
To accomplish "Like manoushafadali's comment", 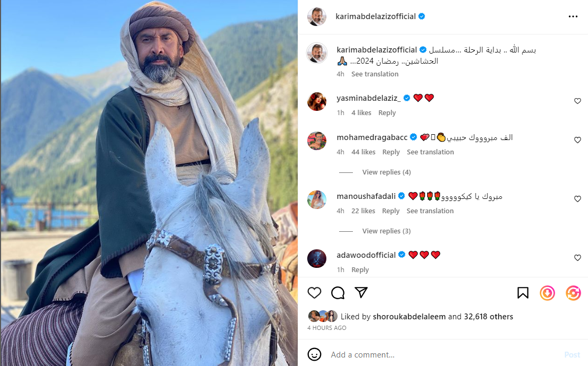I will tap(577, 199).
